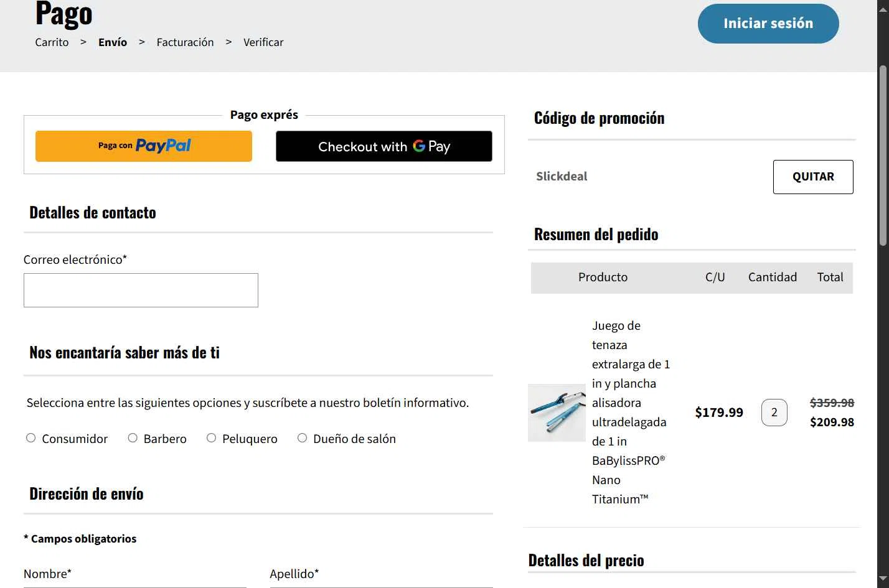Screen dimensions: 889x588
Task: Open the Facturación breadcrumb step
Action: click(x=185, y=42)
